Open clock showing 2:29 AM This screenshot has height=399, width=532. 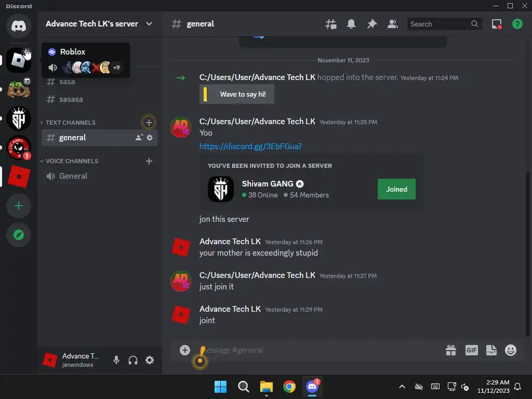494,387
